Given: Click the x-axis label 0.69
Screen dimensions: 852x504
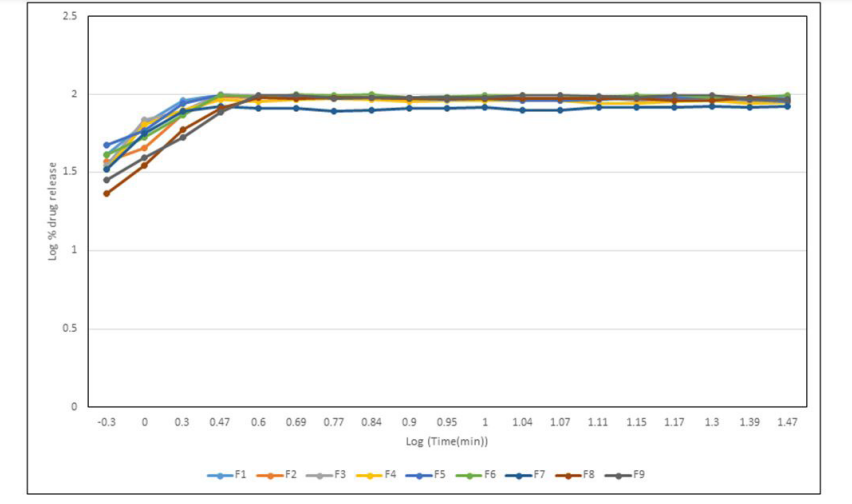Looking at the screenshot, I should [x=296, y=423].
